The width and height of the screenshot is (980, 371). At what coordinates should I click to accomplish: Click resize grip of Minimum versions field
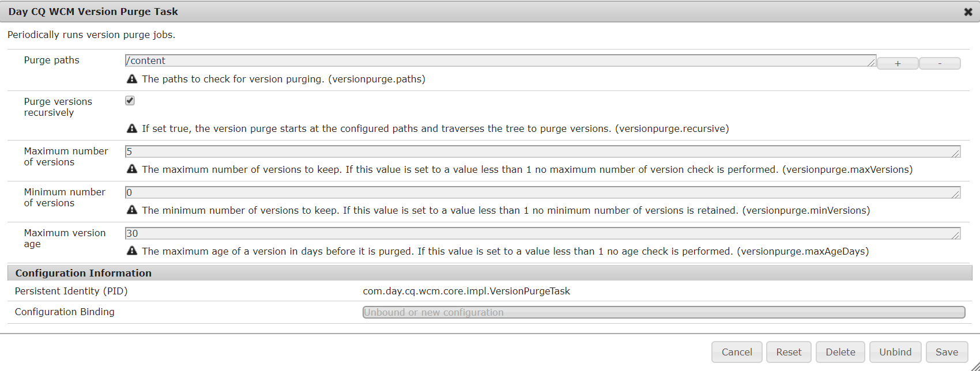click(x=955, y=194)
